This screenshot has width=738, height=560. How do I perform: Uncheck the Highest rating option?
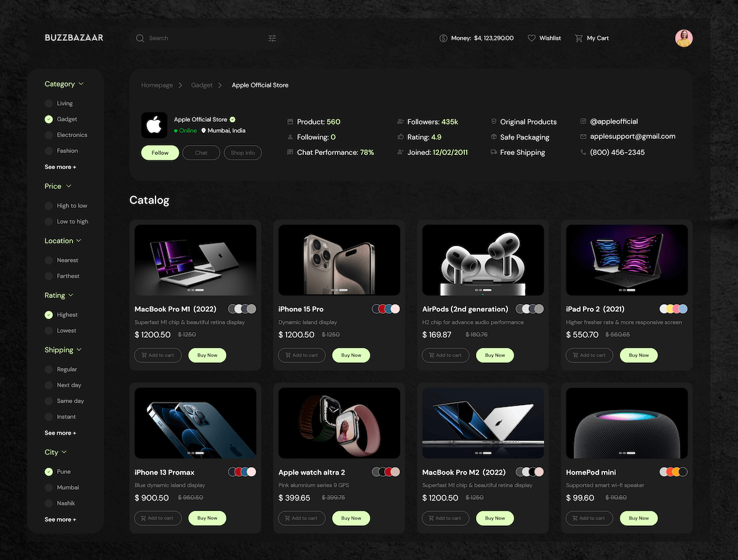coord(49,315)
